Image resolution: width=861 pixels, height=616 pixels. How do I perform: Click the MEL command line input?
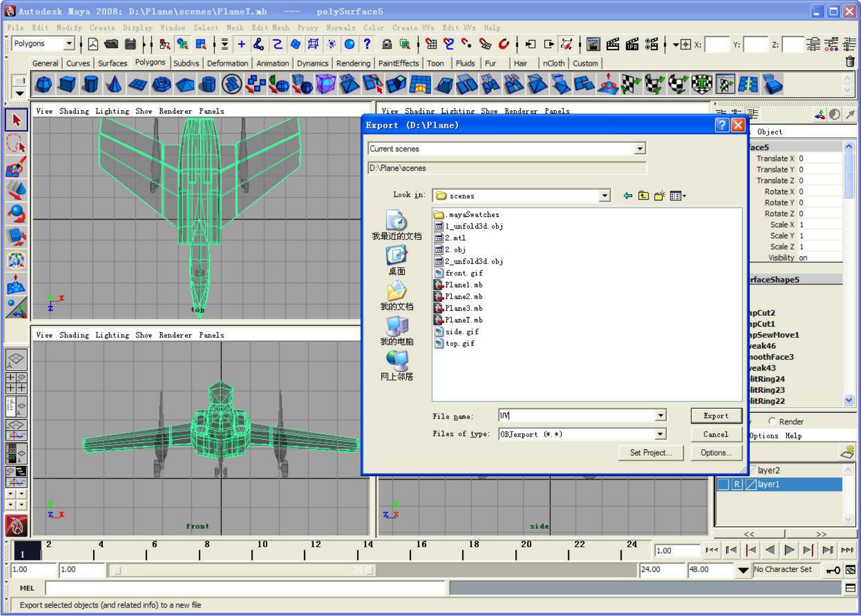pyautogui.click(x=246, y=587)
